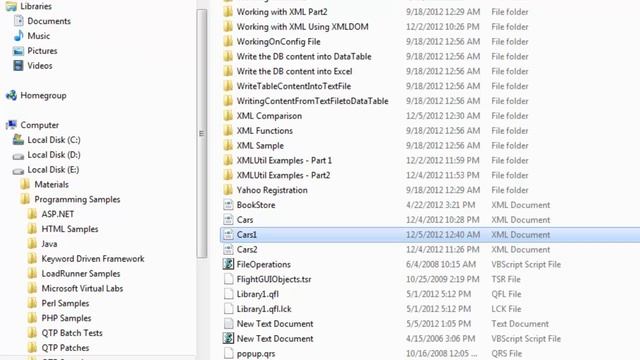Select the Cars XML document icon
This screenshot has height=360, width=640.
coord(228,220)
